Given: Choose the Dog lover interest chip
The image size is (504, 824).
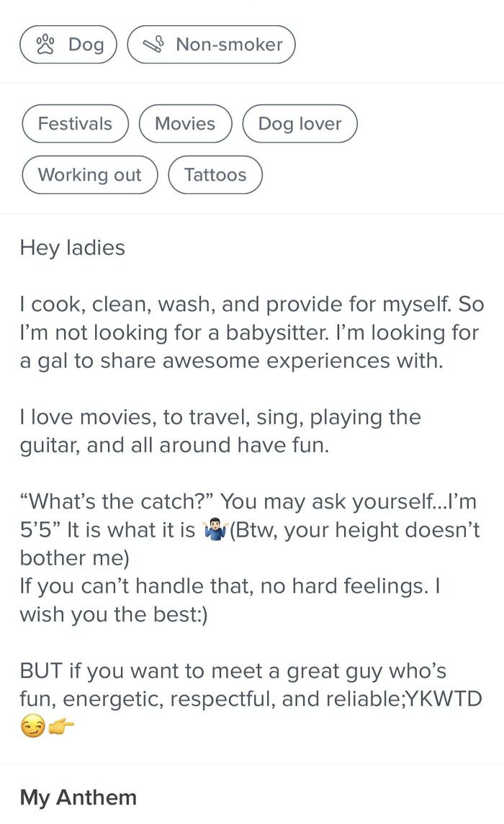Looking at the screenshot, I should pyautogui.click(x=300, y=124).
